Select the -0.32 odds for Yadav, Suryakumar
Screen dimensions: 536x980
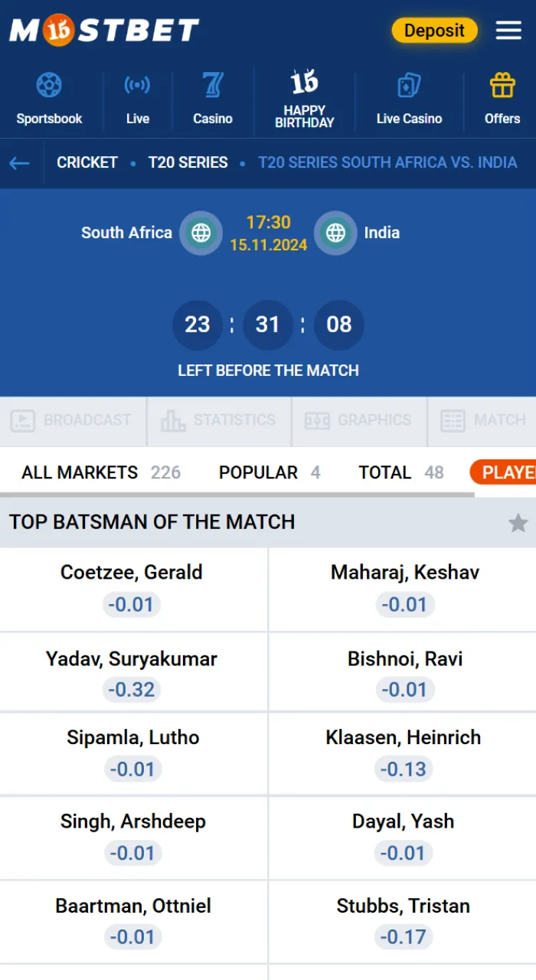click(132, 689)
